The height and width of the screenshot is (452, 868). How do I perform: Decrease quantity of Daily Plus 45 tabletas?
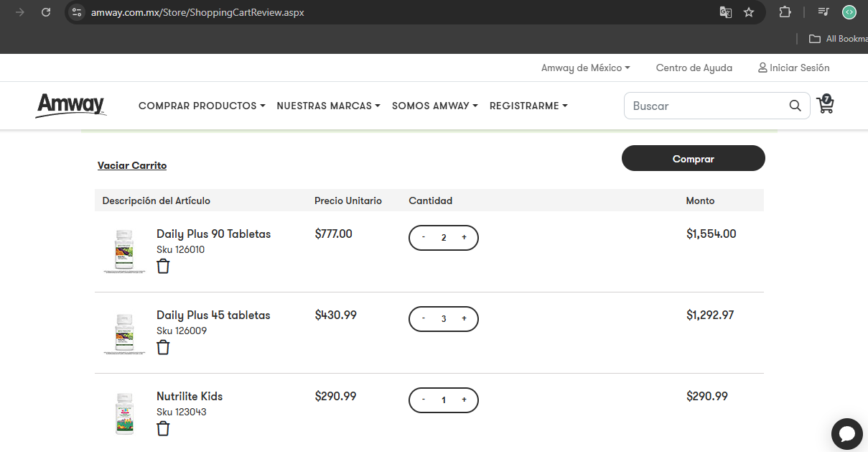coord(424,319)
